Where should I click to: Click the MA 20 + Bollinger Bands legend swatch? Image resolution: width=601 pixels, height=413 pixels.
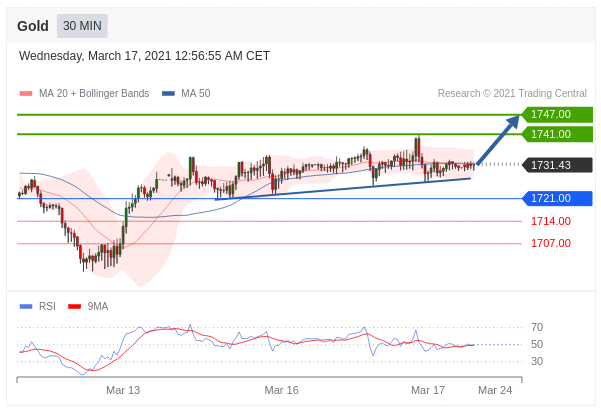click(x=26, y=93)
